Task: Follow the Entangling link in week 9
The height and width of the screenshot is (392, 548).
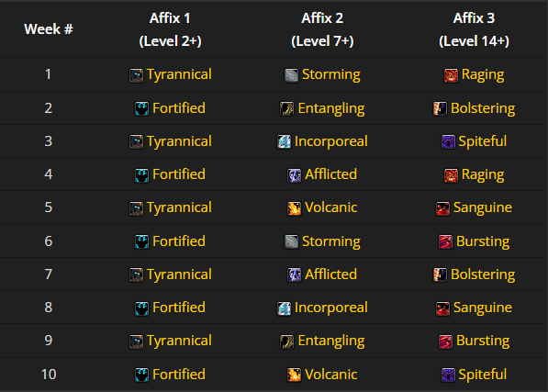Action: click(331, 341)
